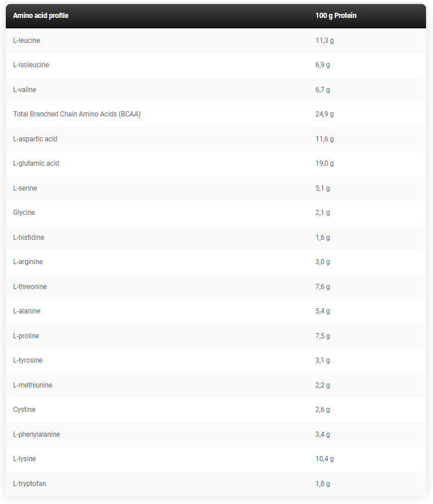Screen dimensions: 433x504
Task: Select the L-serine row label
Action: [25, 188]
